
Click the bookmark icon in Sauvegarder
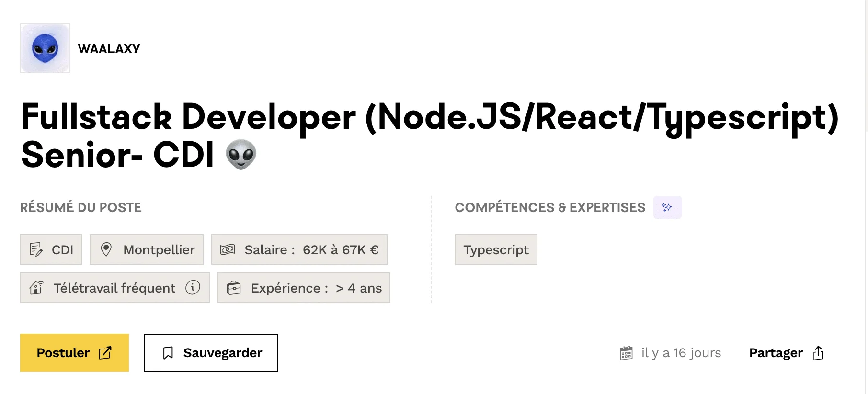pos(168,353)
